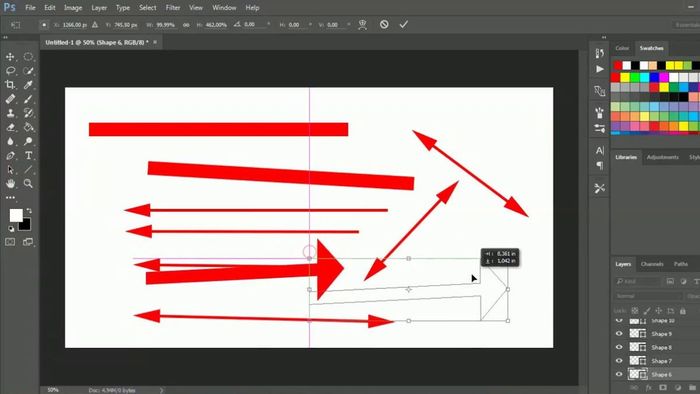Screen dimensions: 700x394
Task: Select the Dodge tool
Action: click(x=28, y=141)
